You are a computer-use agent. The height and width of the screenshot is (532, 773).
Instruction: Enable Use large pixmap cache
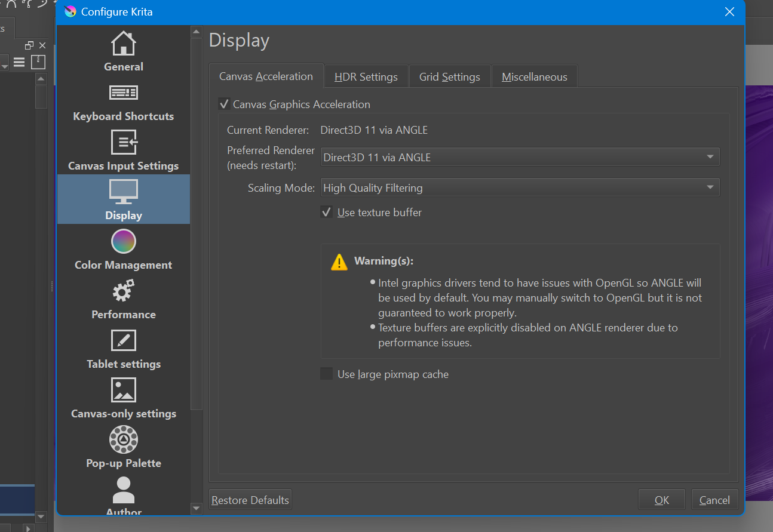pyautogui.click(x=327, y=374)
